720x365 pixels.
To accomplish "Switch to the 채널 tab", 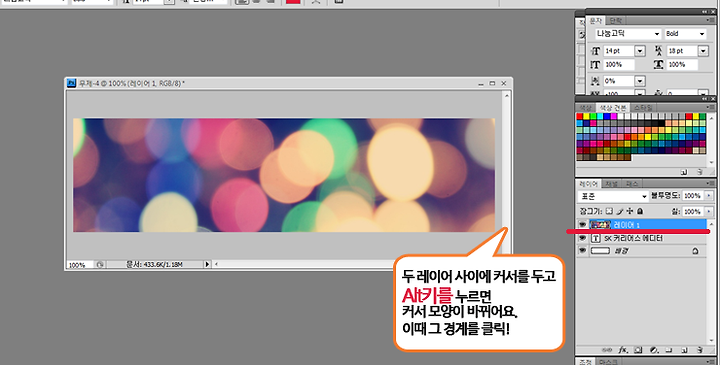I will pos(611,184).
